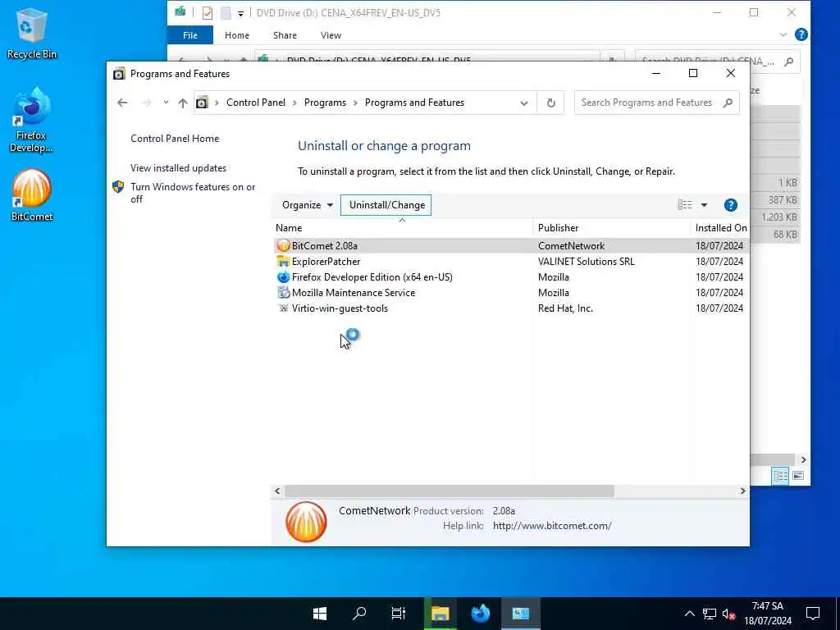Open the Home tab in DVD Drive window
This screenshot has height=630, width=840.
237,35
